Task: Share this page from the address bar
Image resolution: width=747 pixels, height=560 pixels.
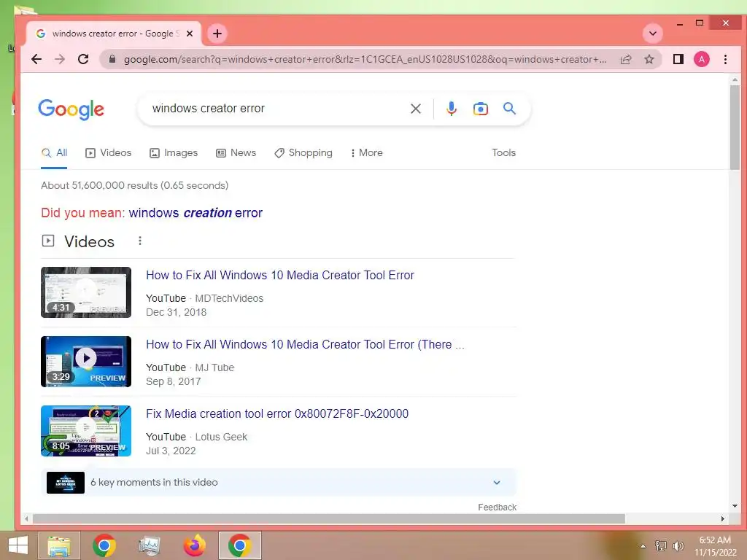Action: 625,59
